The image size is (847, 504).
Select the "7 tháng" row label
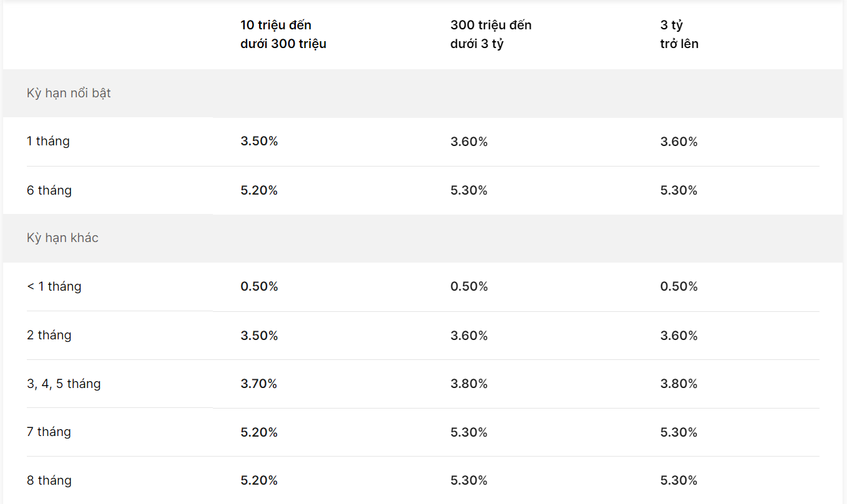point(49,432)
